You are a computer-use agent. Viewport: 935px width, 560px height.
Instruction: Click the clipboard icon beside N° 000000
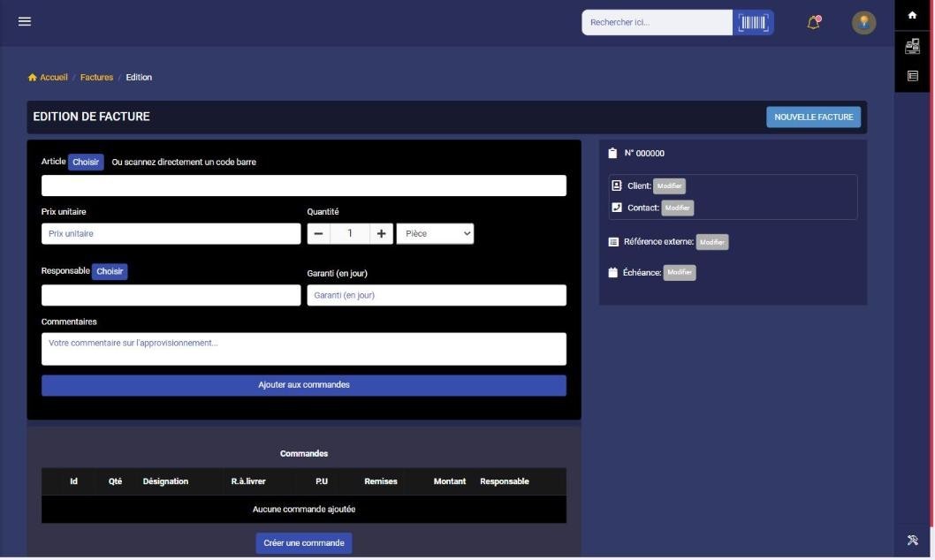(612, 153)
